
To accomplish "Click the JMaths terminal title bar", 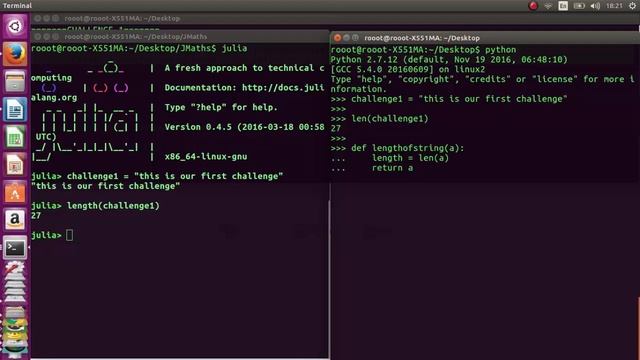I will pos(180,37).
